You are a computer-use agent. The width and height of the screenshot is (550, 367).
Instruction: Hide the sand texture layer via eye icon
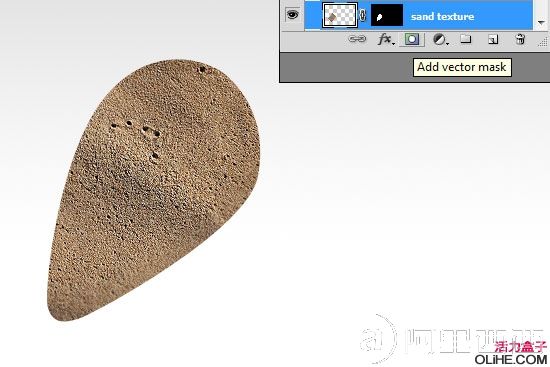click(x=293, y=14)
